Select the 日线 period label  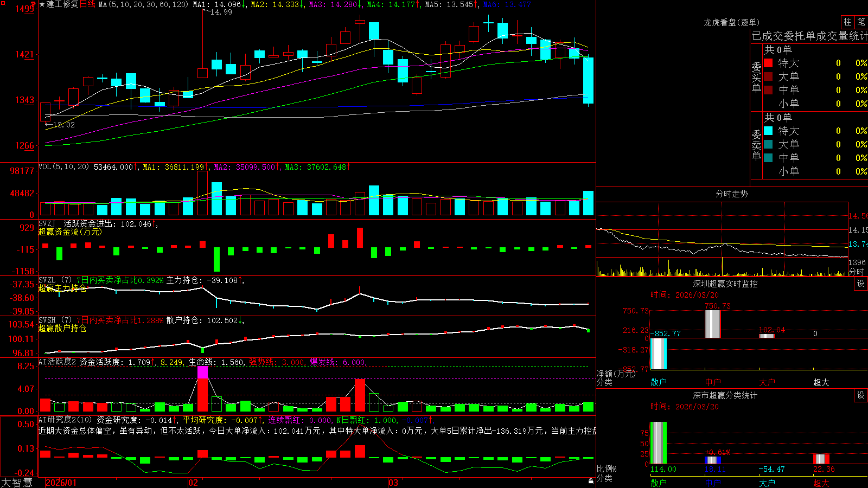coord(87,4)
